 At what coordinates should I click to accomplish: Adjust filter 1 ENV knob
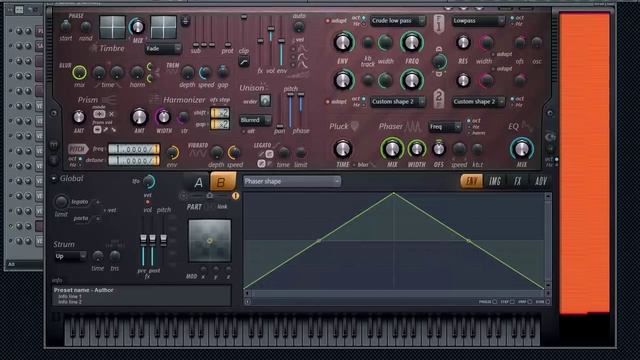(x=343, y=42)
